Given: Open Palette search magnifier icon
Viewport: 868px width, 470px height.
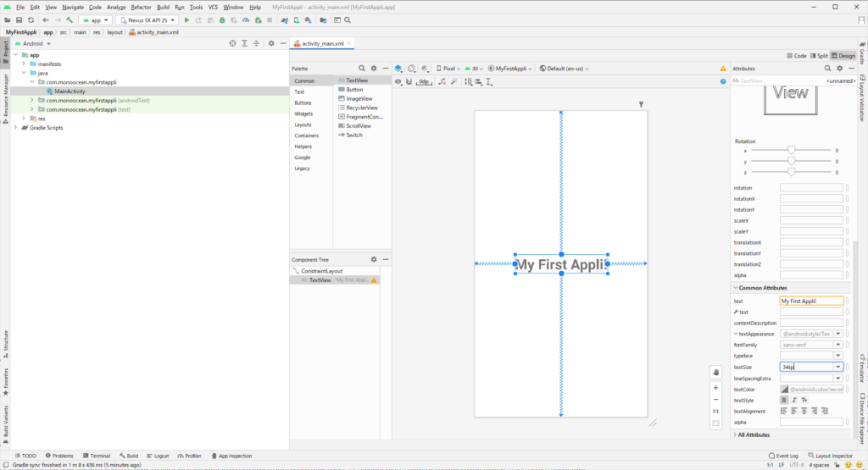Looking at the screenshot, I should [x=361, y=68].
